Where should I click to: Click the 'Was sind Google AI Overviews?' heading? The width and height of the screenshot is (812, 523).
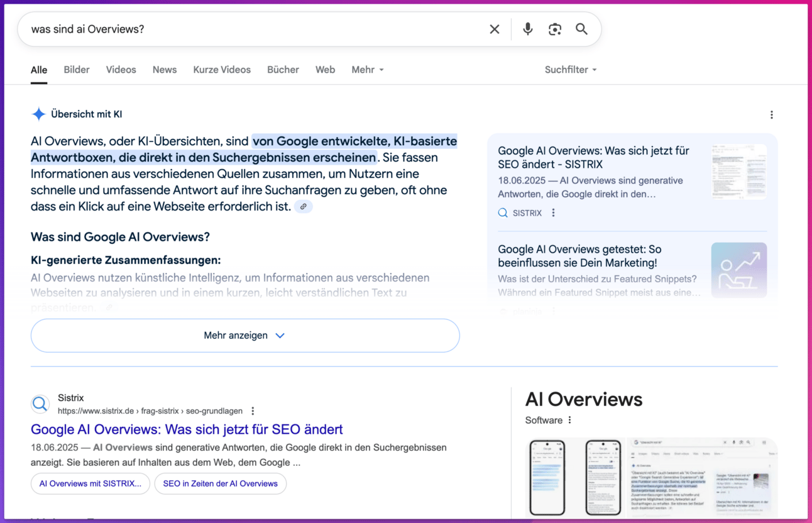[x=120, y=237]
